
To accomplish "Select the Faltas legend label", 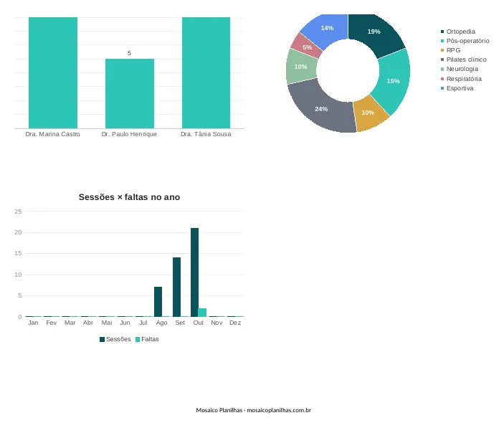I will pyautogui.click(x=150, y=339).
